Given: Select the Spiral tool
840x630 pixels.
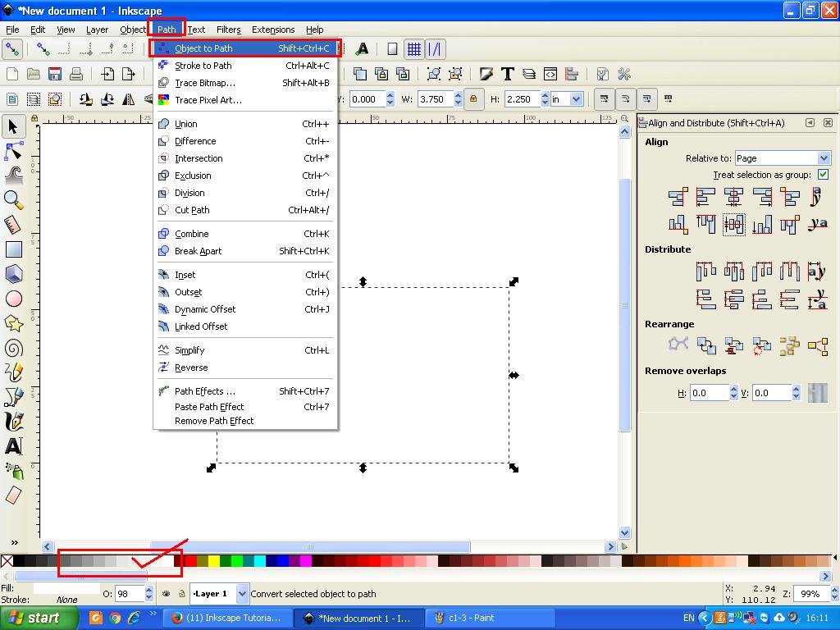Looking at the screenshot, I should pyautogui.click(x=13, y=349).
